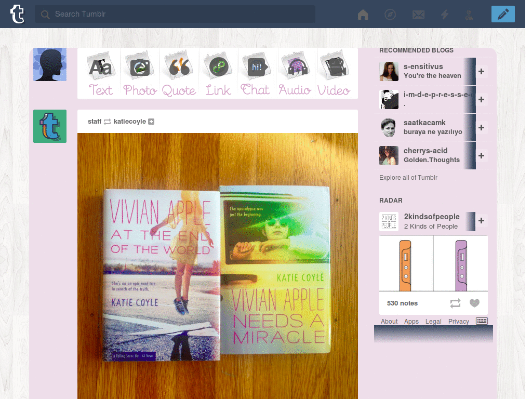Create a new Photo post
The width and height of the screenshot is (532, 399).
click(140, 73)
